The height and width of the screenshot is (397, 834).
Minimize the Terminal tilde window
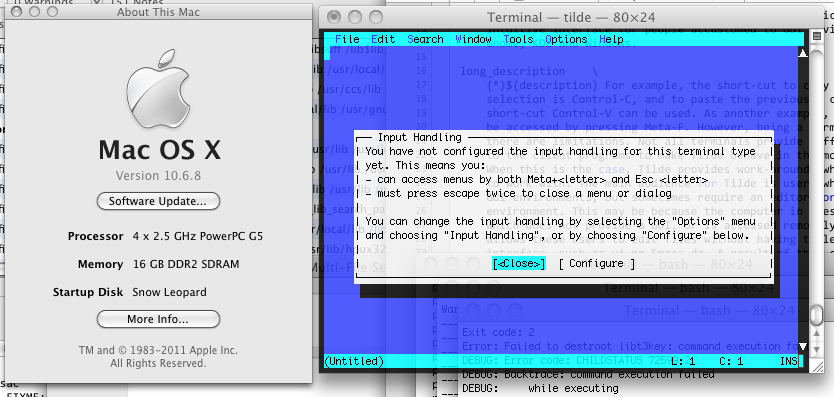(x=355, y=16)
